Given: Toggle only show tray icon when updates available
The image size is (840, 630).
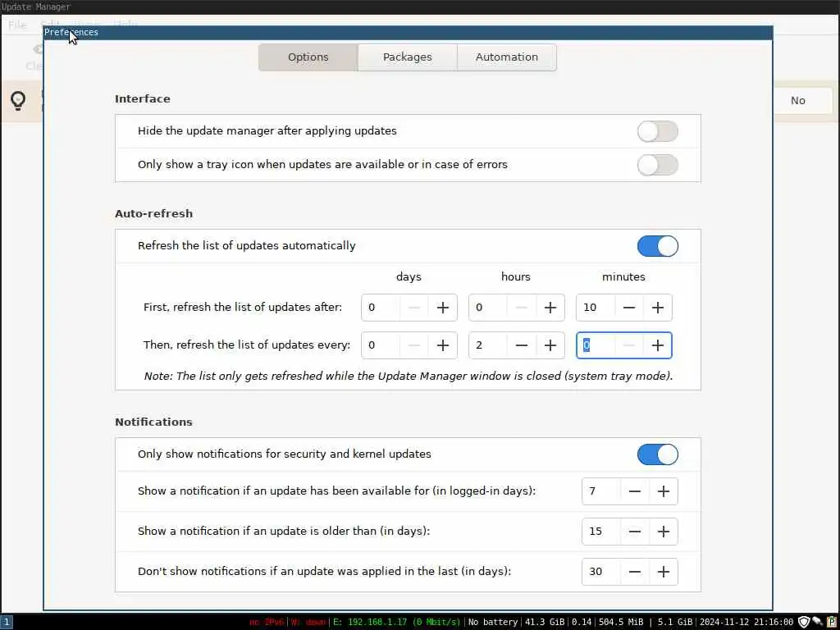Looking at the screenshot, I should click(x=657, y=165).
